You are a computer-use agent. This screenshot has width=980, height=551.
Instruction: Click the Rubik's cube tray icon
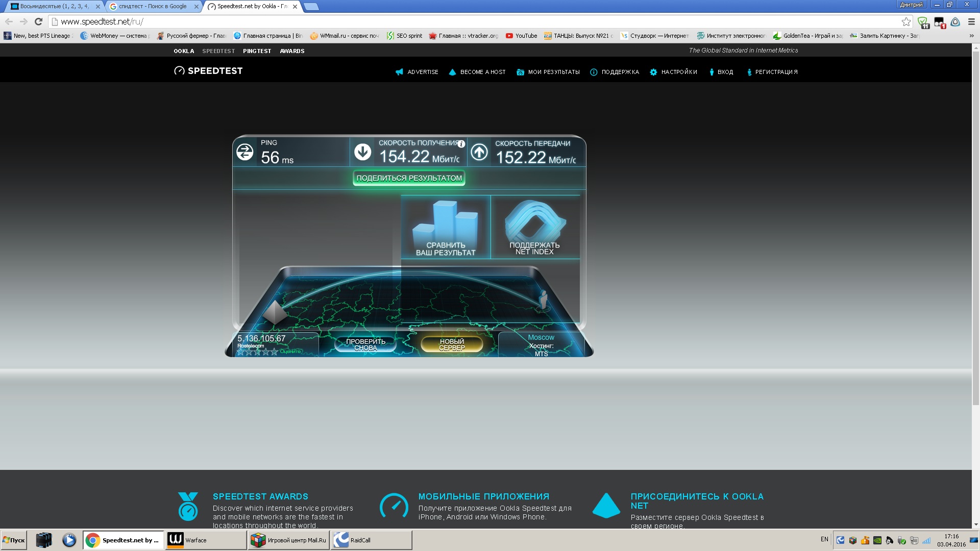(852, 540)
